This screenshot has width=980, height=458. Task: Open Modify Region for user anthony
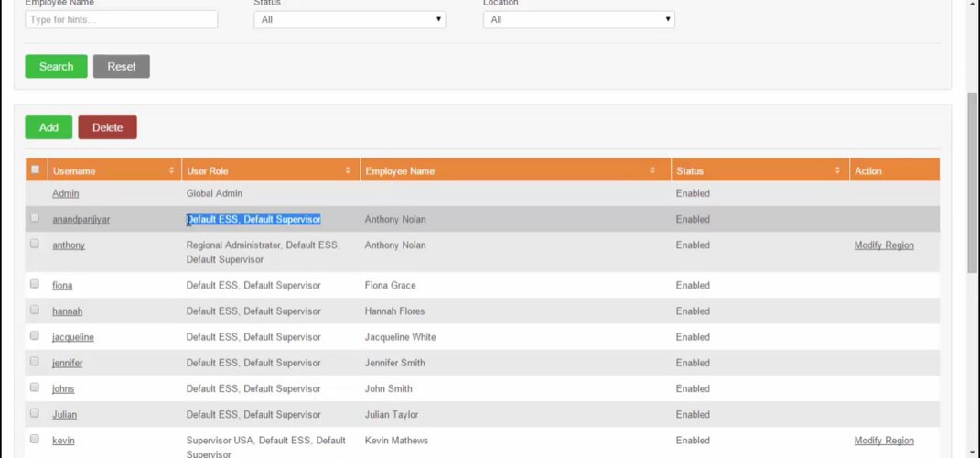tap(883, 245)
